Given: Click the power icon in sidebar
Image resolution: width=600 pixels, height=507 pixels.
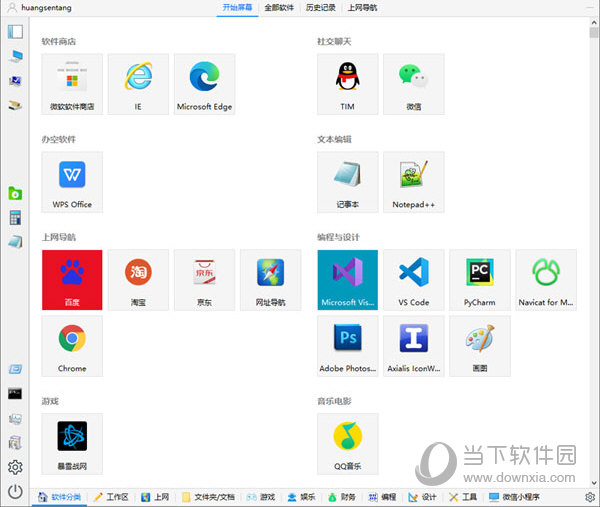Looking at the screenshot, I should click(15, 492).
